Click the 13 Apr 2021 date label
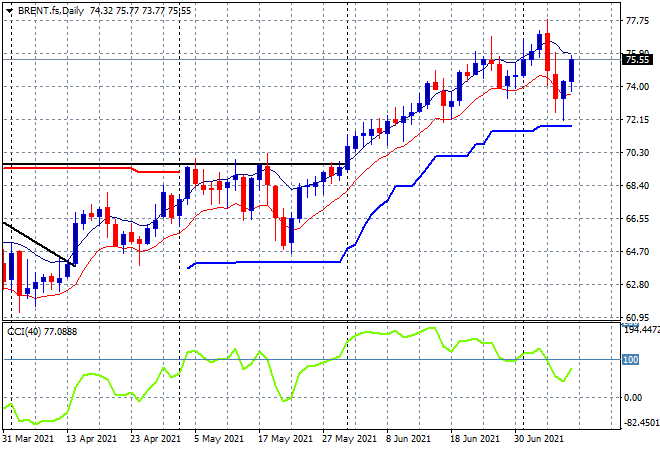 [x=91, y=439]
